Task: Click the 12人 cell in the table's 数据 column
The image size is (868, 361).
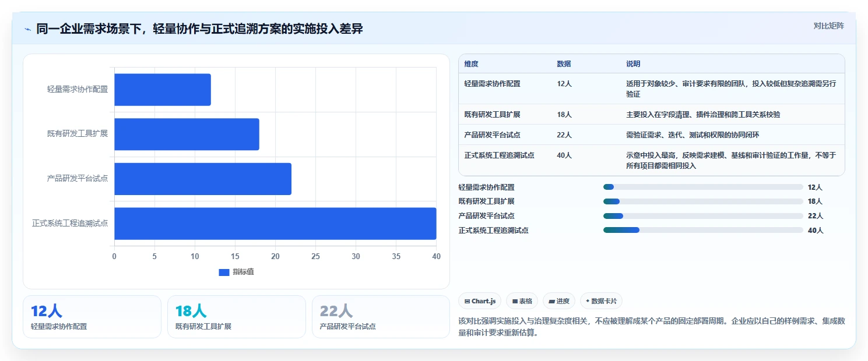Action: 564,84
